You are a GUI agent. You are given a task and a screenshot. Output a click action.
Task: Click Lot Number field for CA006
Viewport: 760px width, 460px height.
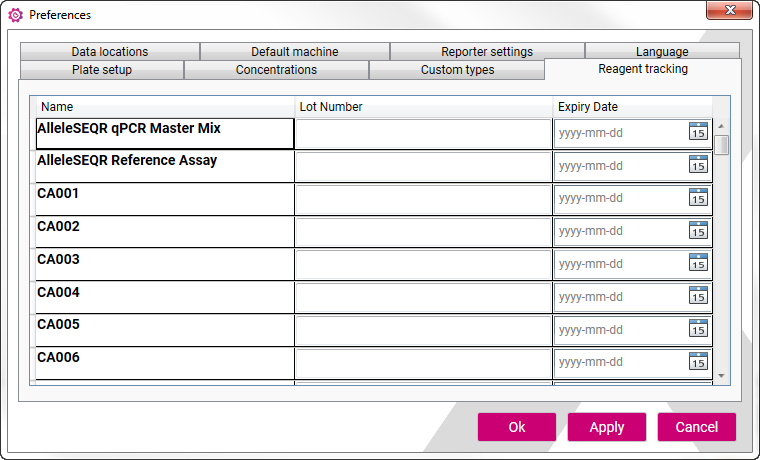424,363
